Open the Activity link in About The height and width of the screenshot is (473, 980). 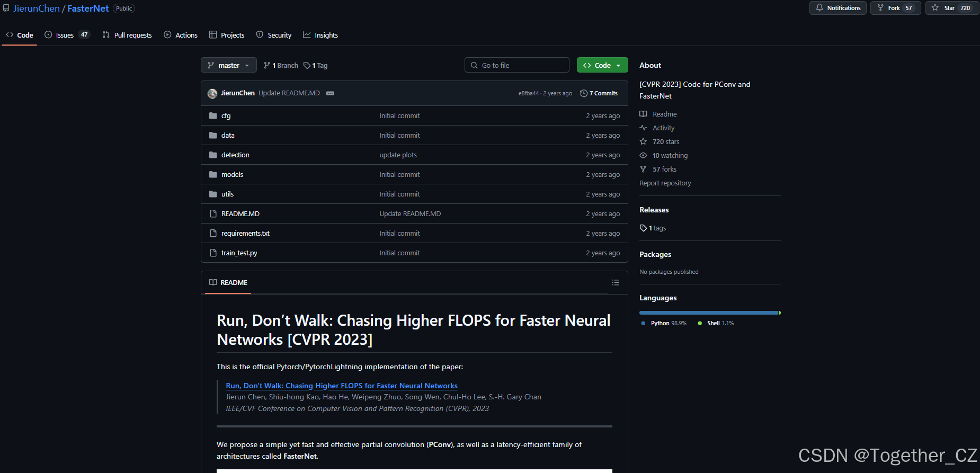pyautogui.click(x=657, y=128)
